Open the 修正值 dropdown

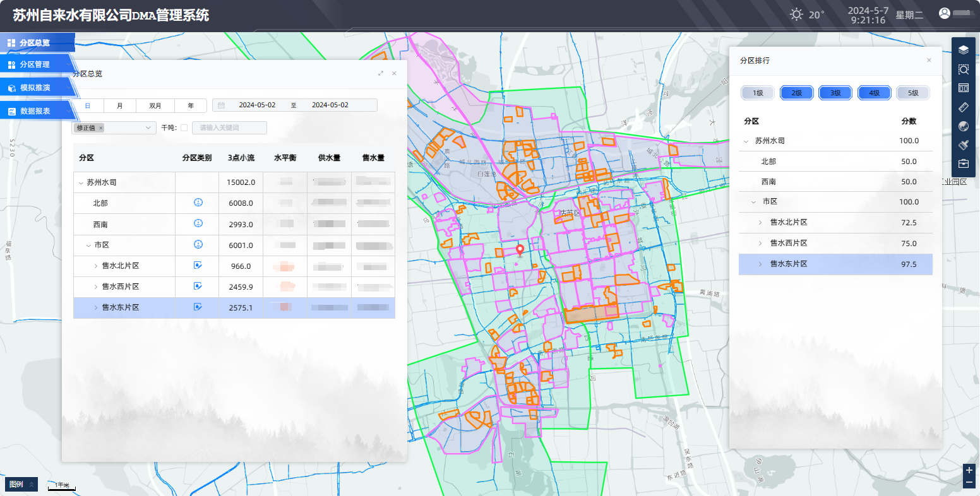tap(149, 128)
